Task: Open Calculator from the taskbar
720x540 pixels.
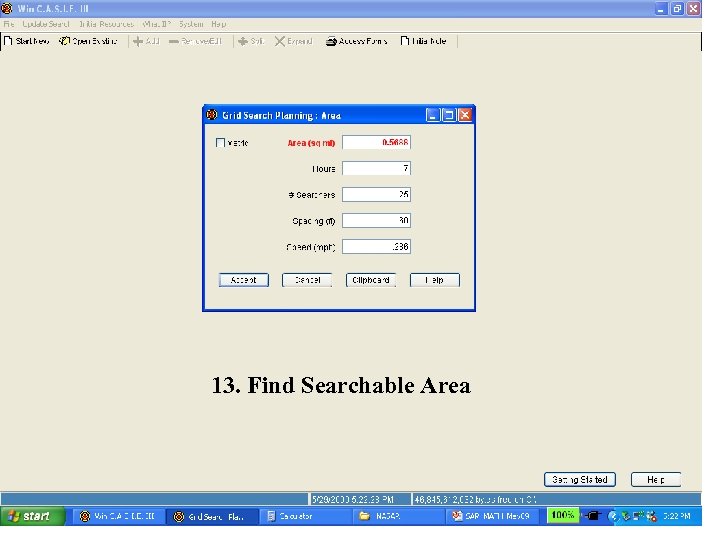Action: [x=304, y=517]
